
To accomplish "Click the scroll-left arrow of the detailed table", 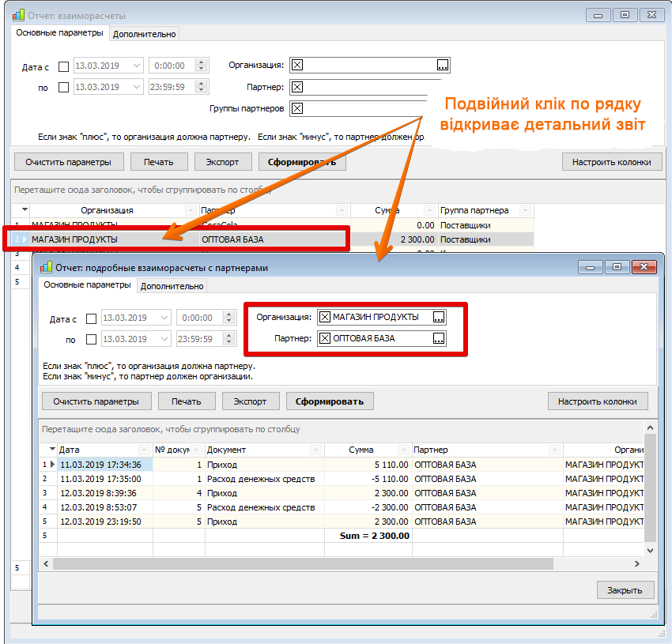I will pyautogui.click(x=46, y=564).
